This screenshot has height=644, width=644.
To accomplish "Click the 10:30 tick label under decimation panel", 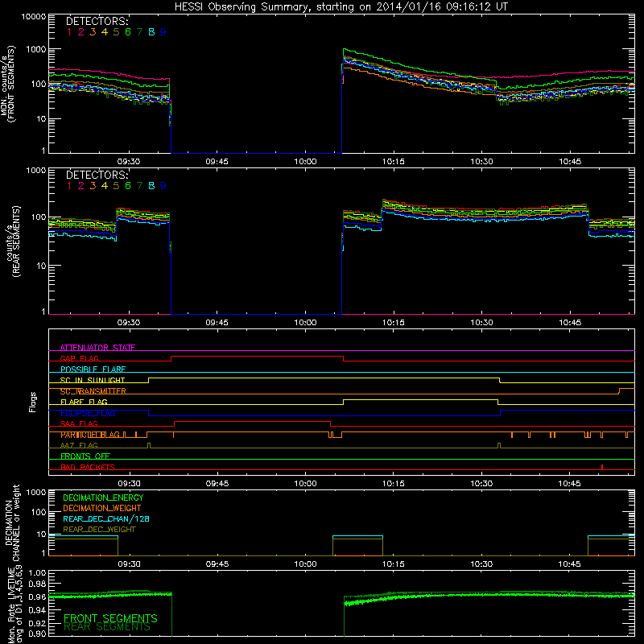I will [481, 564].
